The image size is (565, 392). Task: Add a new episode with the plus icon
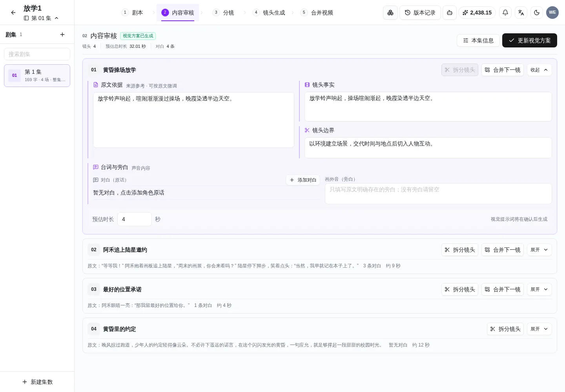(62, 34)
